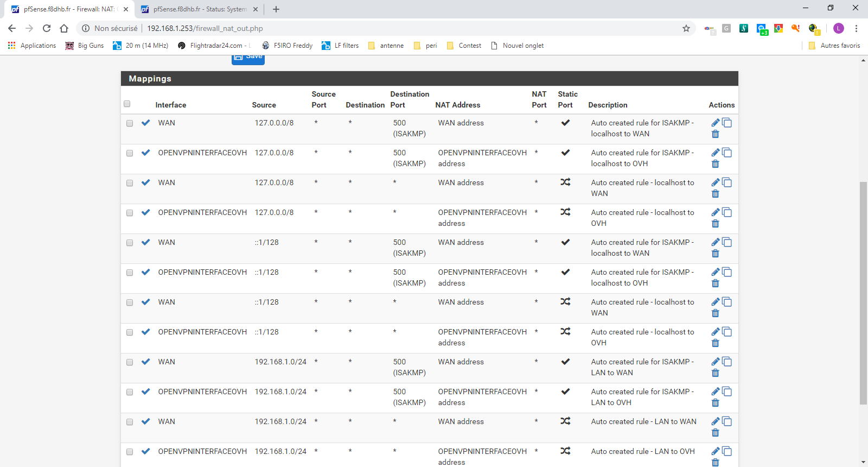The image size is (868, 467).
Task: Select checkbox for WAN 127.0.0.0/8 ISAKMP row
Action: click(x=130, y=123)
